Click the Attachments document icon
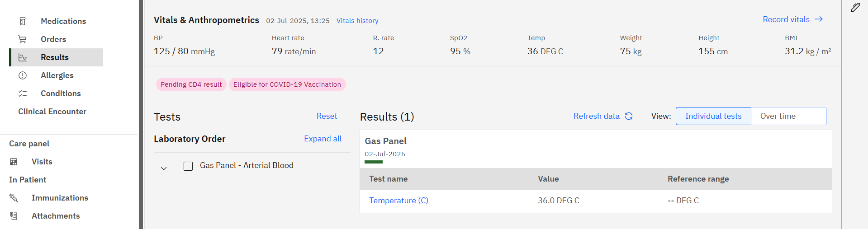The image size is (868, 229). (14, 216)
